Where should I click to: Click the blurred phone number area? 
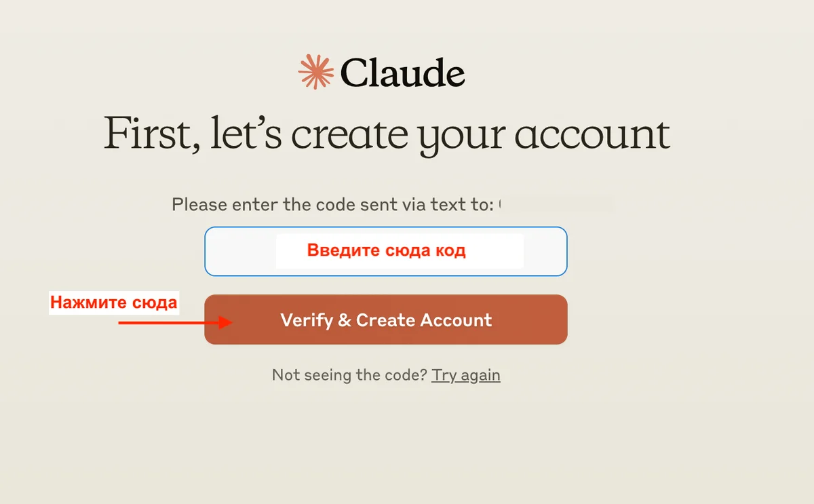tap(556, 204)
